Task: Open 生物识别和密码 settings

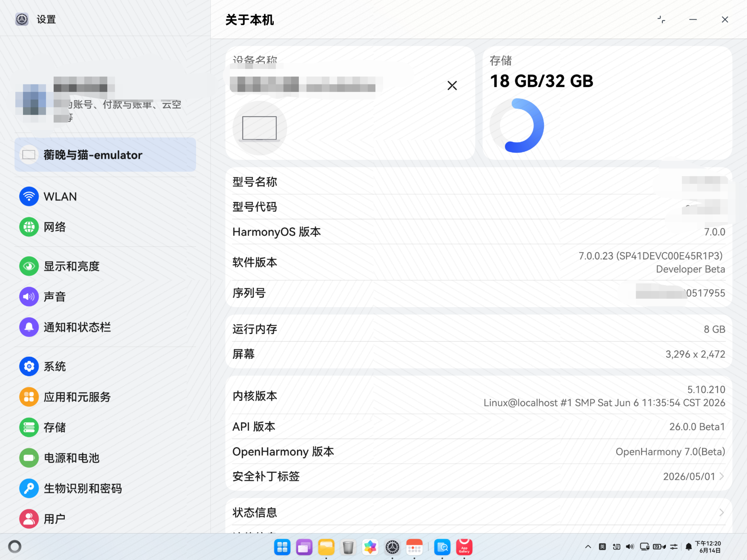Action: coord(105,488)
